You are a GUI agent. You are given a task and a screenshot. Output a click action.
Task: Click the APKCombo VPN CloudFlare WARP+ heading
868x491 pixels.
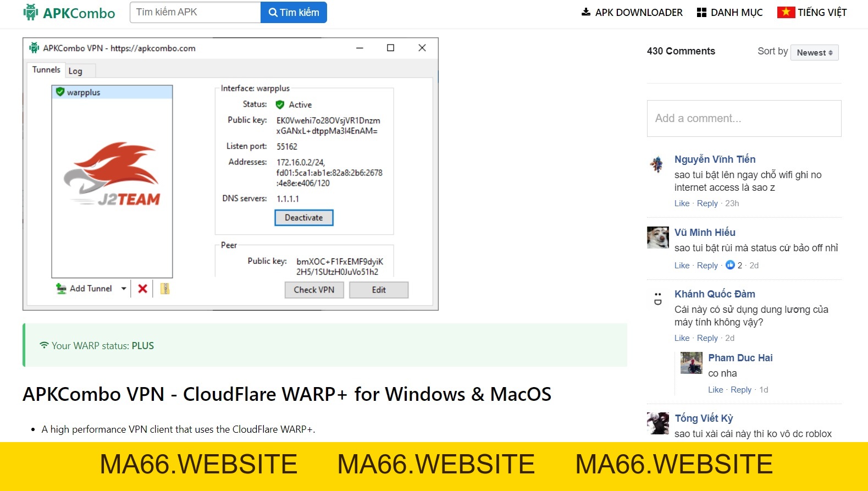287,394
